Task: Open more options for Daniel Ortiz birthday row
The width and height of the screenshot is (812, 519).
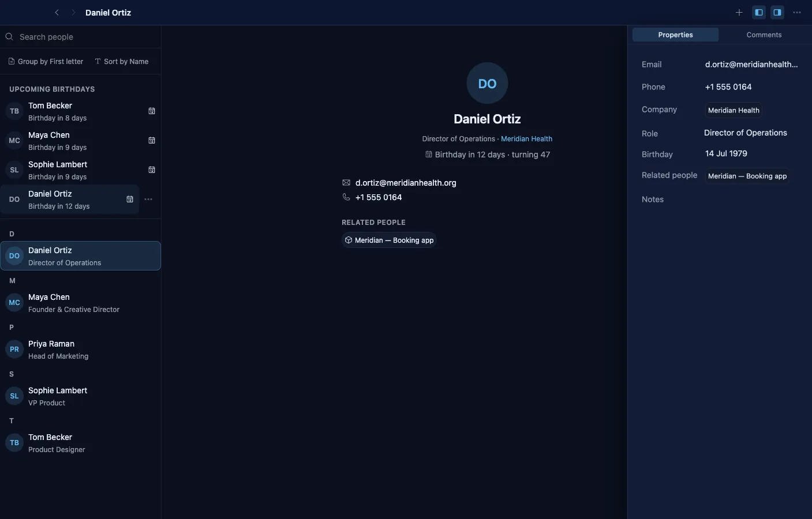Action: pos(148,199)
